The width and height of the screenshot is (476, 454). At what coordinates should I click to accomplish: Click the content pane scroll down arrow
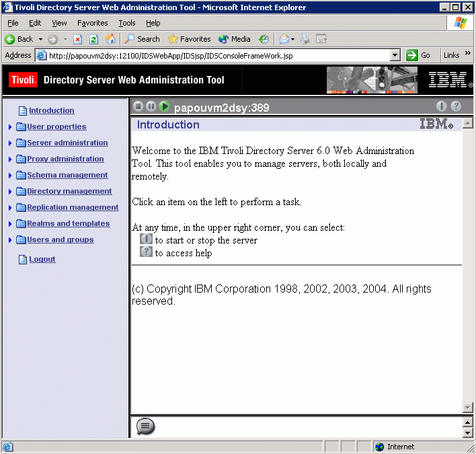[x=467, y=408]
